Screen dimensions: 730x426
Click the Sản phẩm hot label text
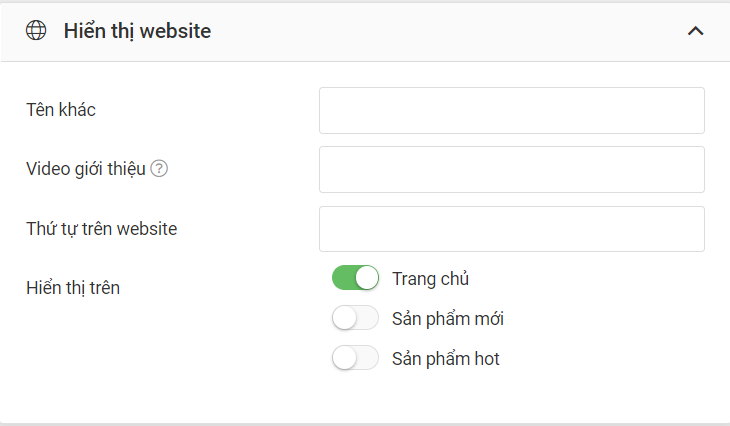coord(446,359)
